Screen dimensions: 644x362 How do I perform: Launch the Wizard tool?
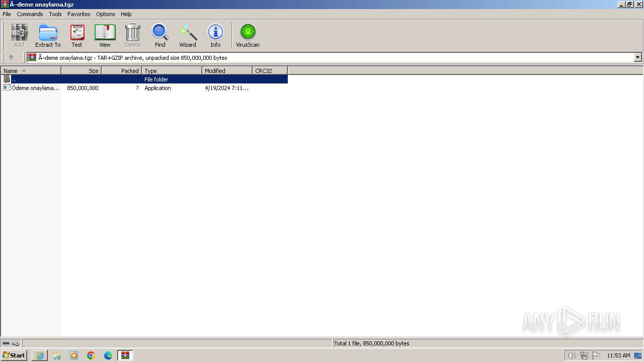[x=188, y=35]
